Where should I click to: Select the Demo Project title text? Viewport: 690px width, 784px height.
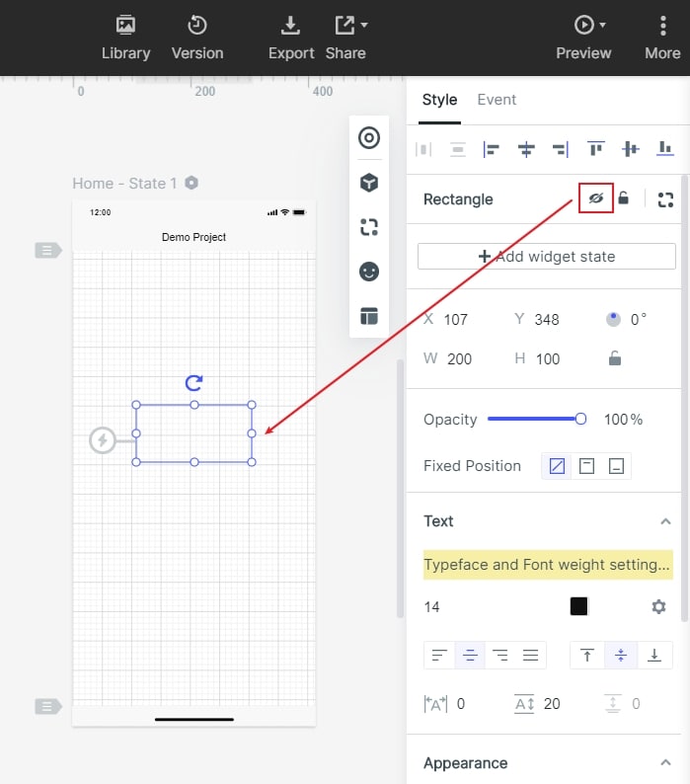pos(194,237)
